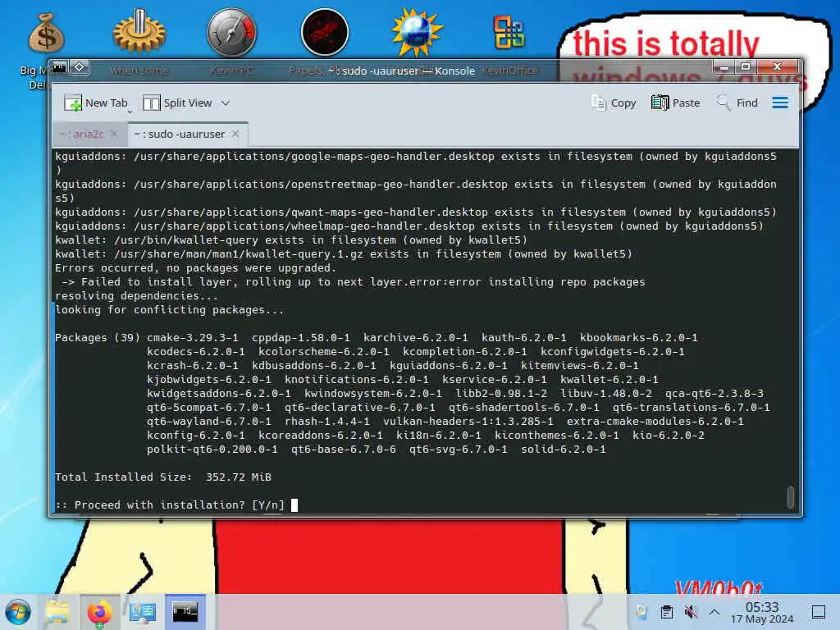This screenshot has height=630, width=840.
Task: Click the muted volume tray icon
Action: coord(691,612)
